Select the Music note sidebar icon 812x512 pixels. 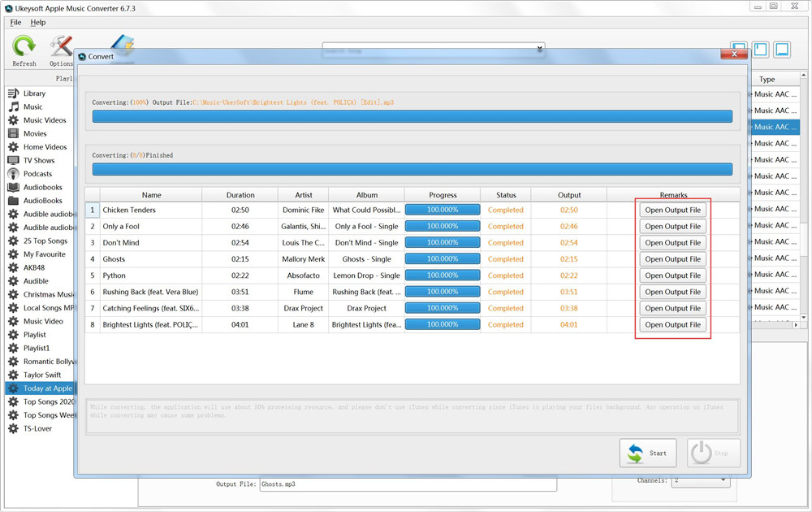tap(14, 106)
